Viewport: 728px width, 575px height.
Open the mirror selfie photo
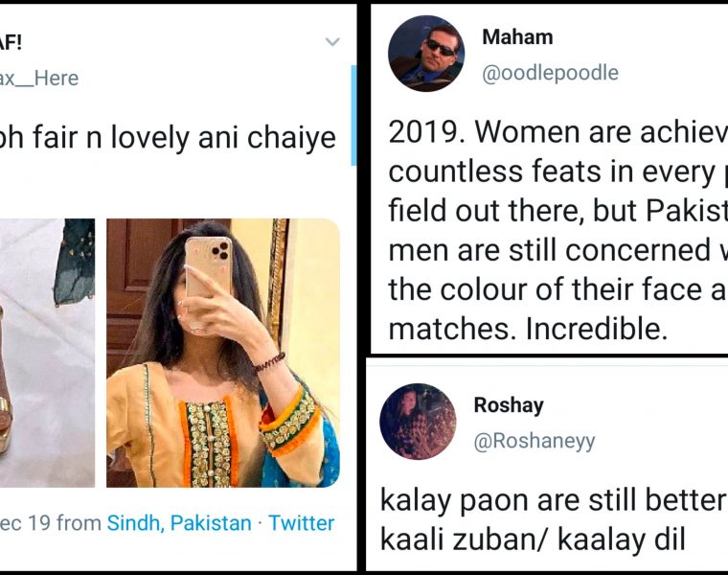click(x=222, y=353)
